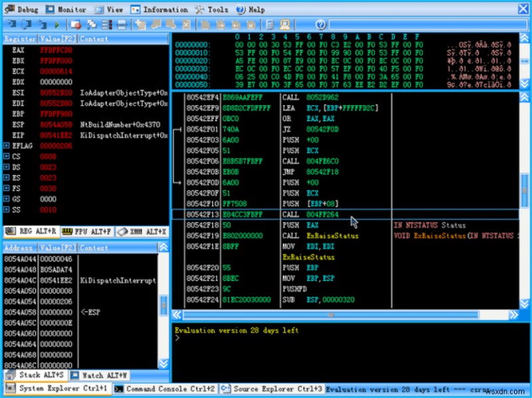Image resolution: width=532 pixels, height=398 pixels.
Task: Expand the GS segment register
Action: [7, 198]
